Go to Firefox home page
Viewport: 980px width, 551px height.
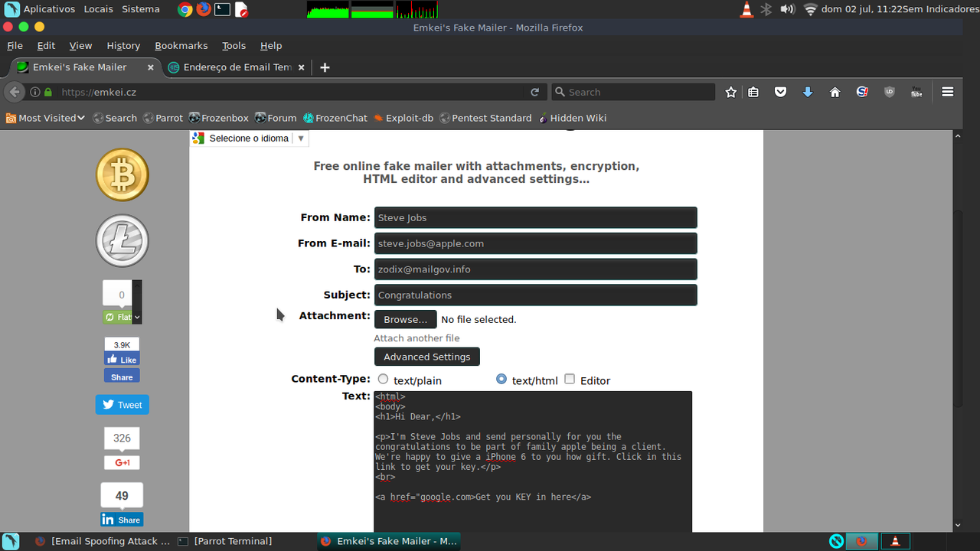pyautogui.click(x=835, y=92)
